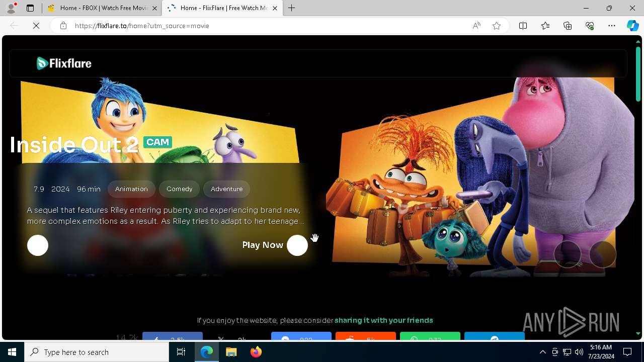View site information lock icon
Viewport: 644px width, 362px height.
[x=63, y=26]
